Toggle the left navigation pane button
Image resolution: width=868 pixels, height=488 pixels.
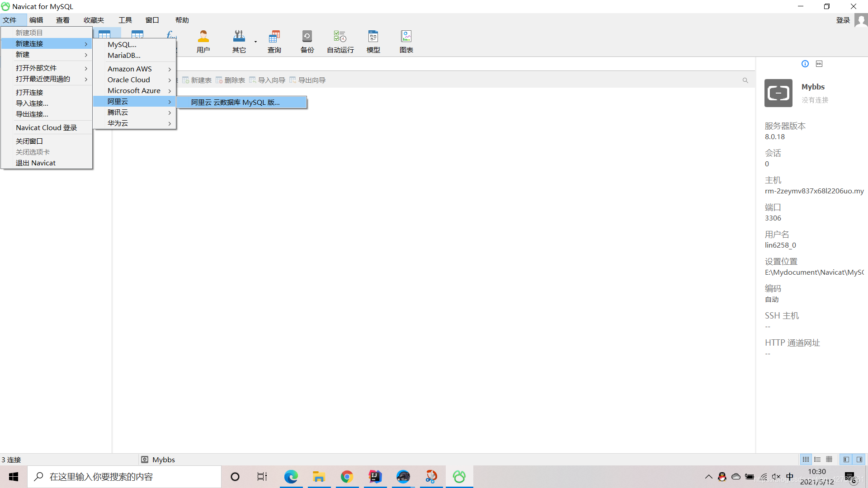[x=846, y=460]
